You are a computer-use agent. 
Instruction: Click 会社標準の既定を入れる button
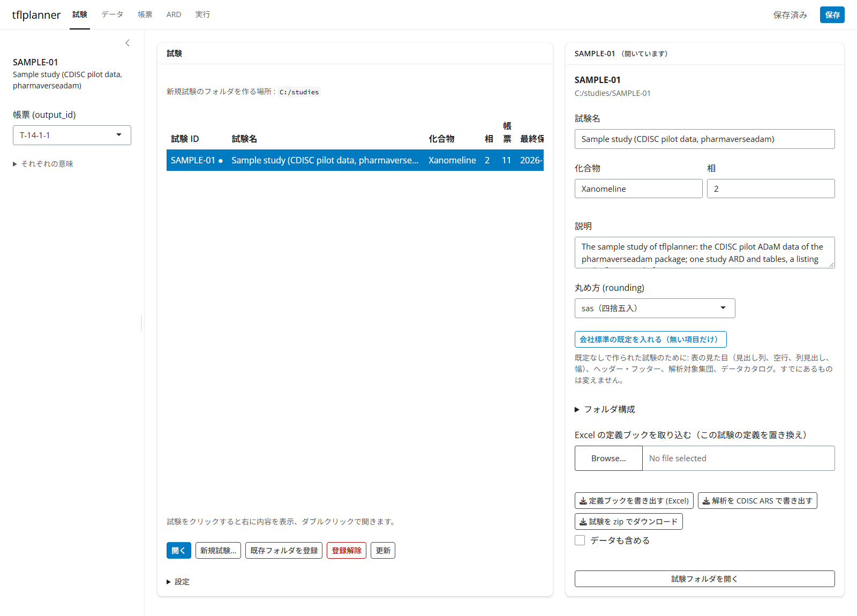point(651,340)
